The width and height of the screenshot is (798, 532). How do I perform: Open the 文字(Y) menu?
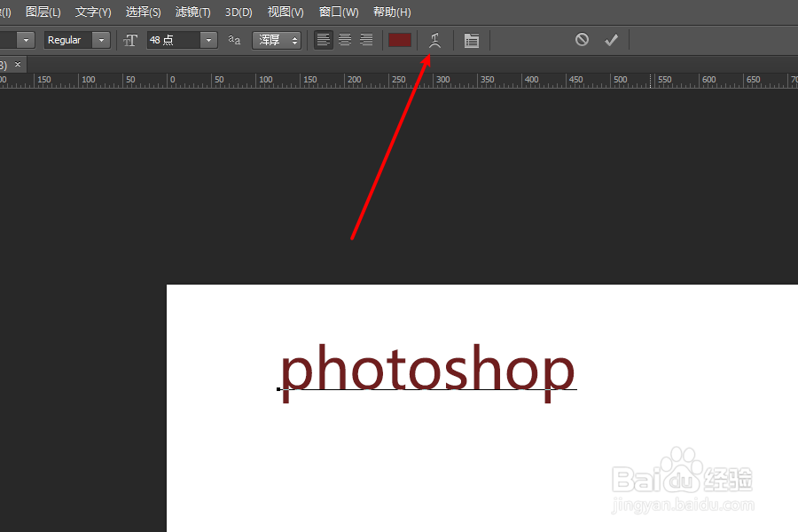(x=93, y=12)
